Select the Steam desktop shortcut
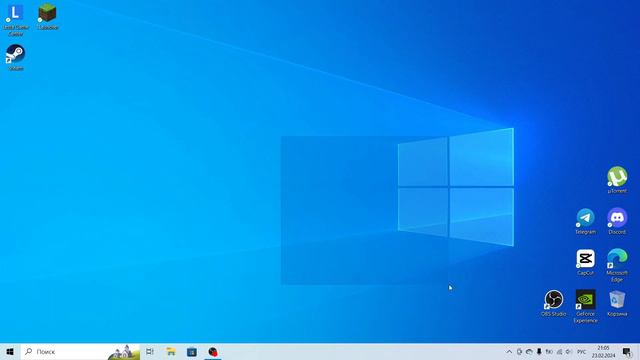Image resolution: width=640 pixels, height=360 pixels. pos(16,57)
